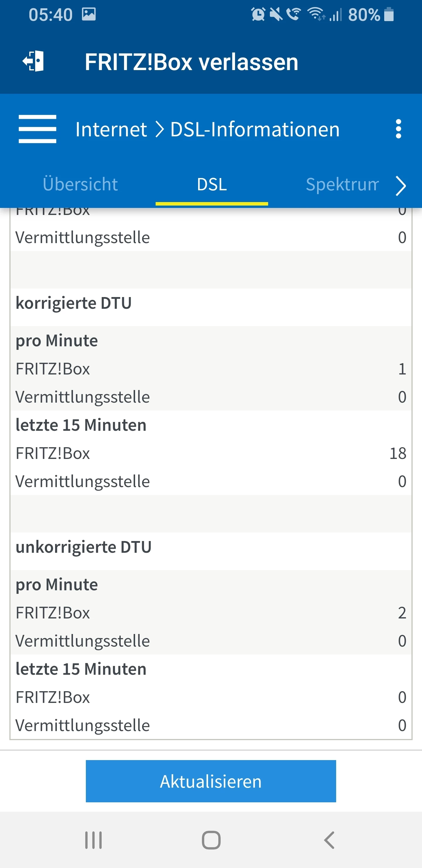Open the recent apps button

pyautogui.click(x=93, y=840)
